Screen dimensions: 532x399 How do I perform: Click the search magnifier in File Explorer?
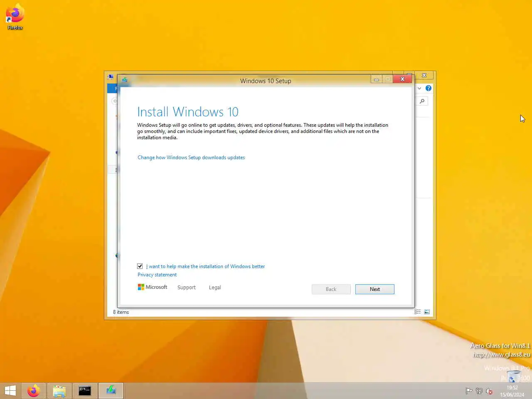pyautogui.click(x=422, y=101)
